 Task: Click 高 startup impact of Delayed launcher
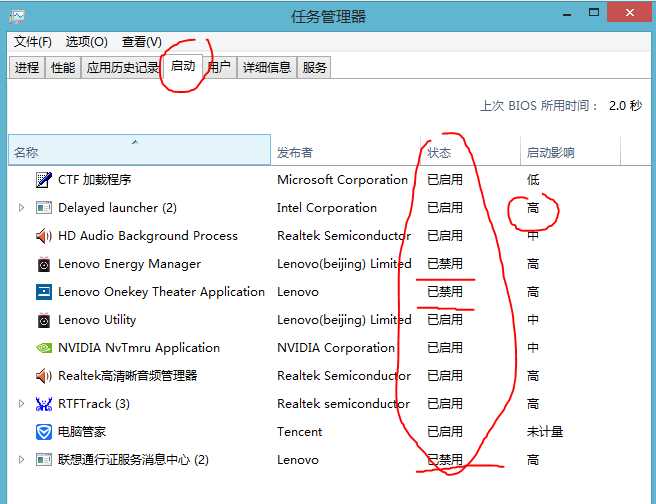tap(533, 208)
